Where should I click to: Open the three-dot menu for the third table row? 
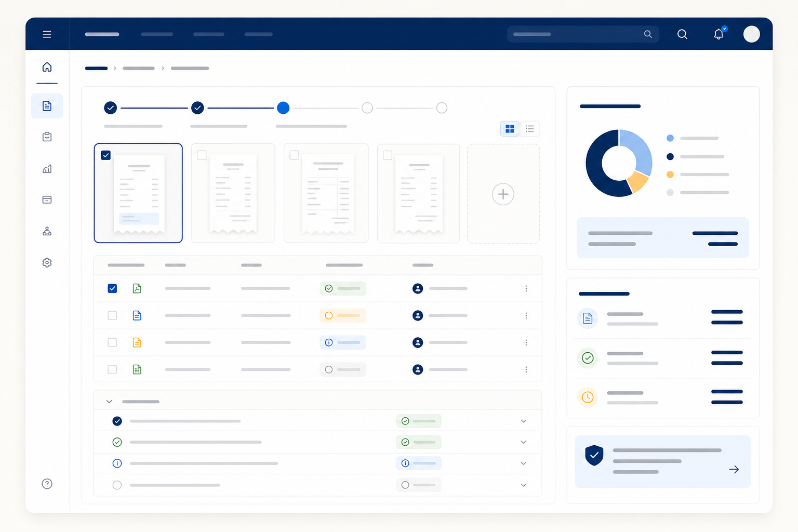pyautogui.click(x=526, y=342)
